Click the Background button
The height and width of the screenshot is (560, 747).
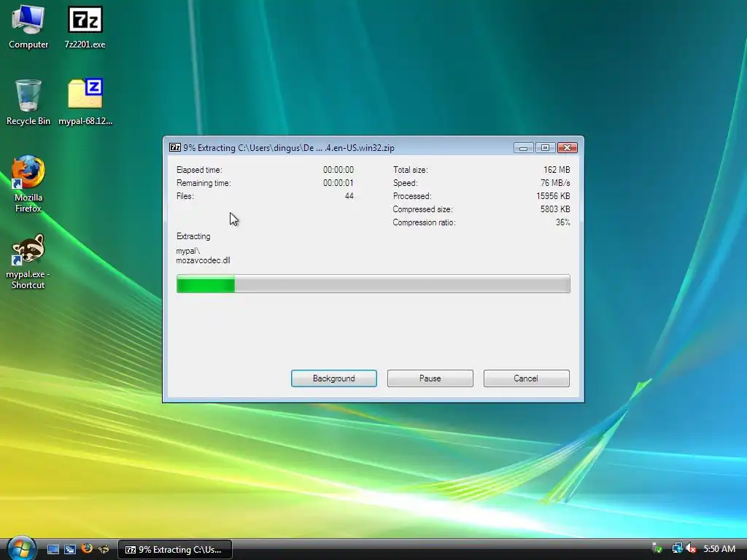point(334,378)
